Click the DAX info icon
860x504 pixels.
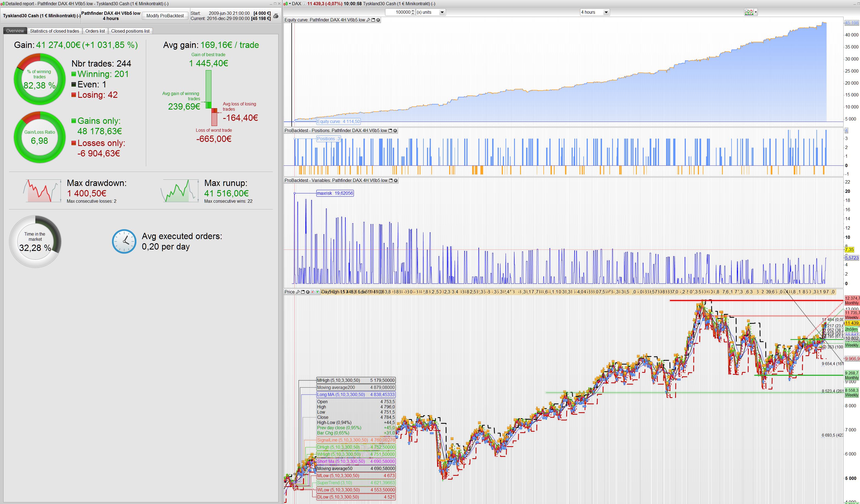coord(304,4)
